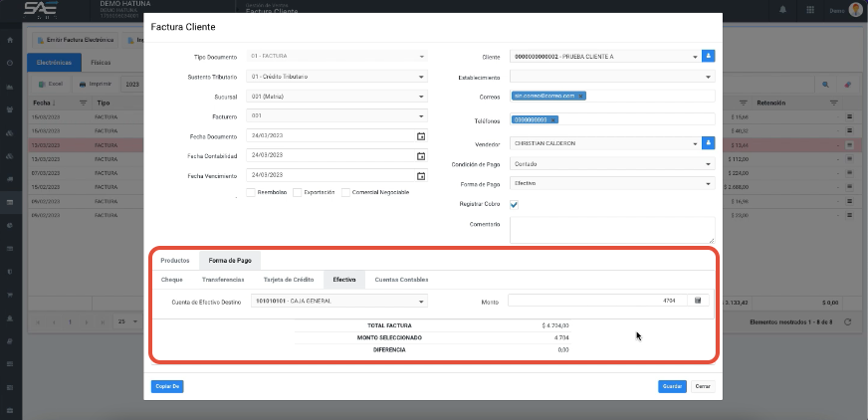868x420 pixels.
Task: Expand the Condición de Pago dropdown
Action: coord(708,164)
